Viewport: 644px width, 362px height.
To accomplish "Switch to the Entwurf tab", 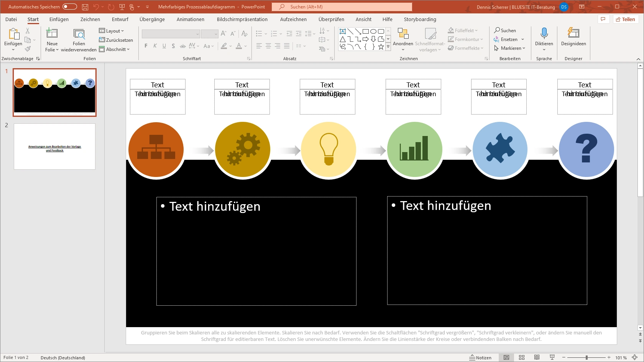I will 120,19.
